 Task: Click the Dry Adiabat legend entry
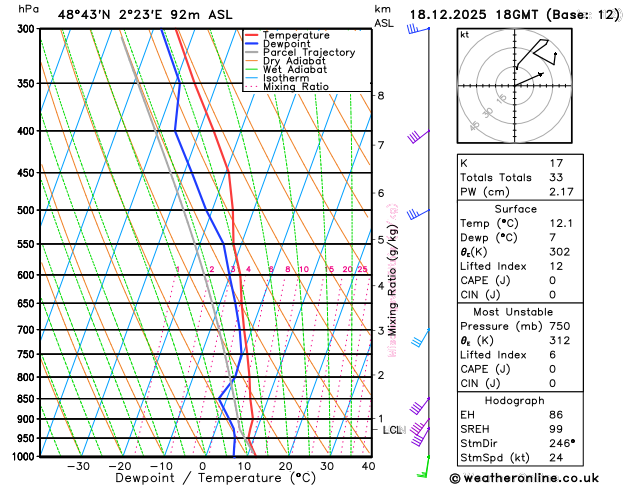285,61
